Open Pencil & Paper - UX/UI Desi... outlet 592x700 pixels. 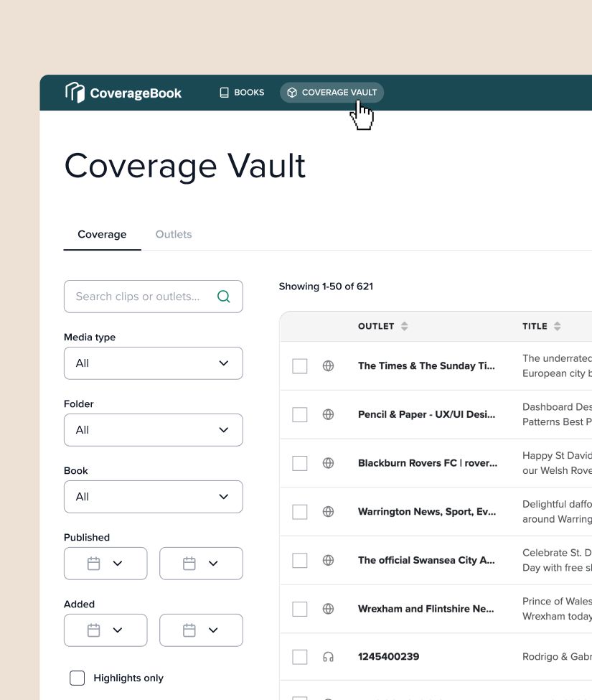tap(426, 415)
